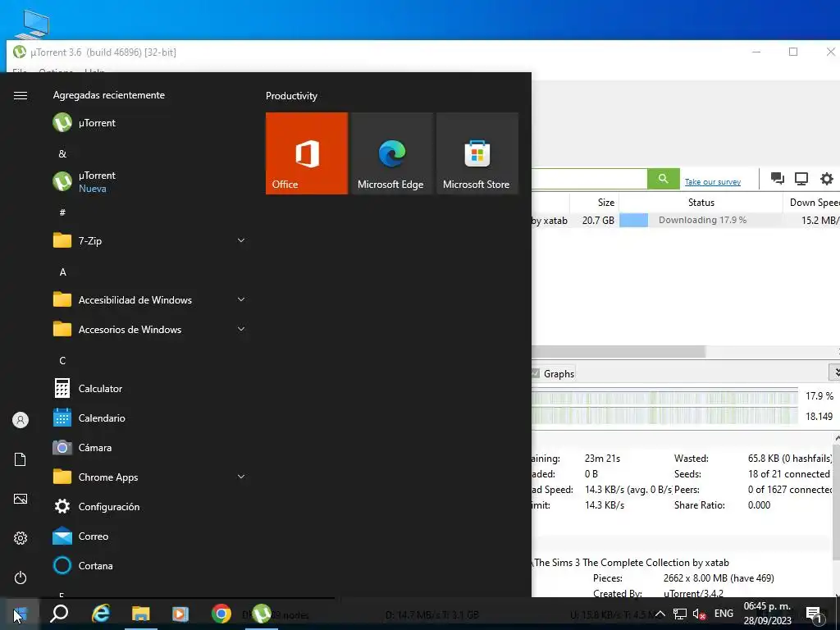This screenshot has width=840, height=630.
Task: Open Documents from the Start sidebar
Action: (21, 459)
